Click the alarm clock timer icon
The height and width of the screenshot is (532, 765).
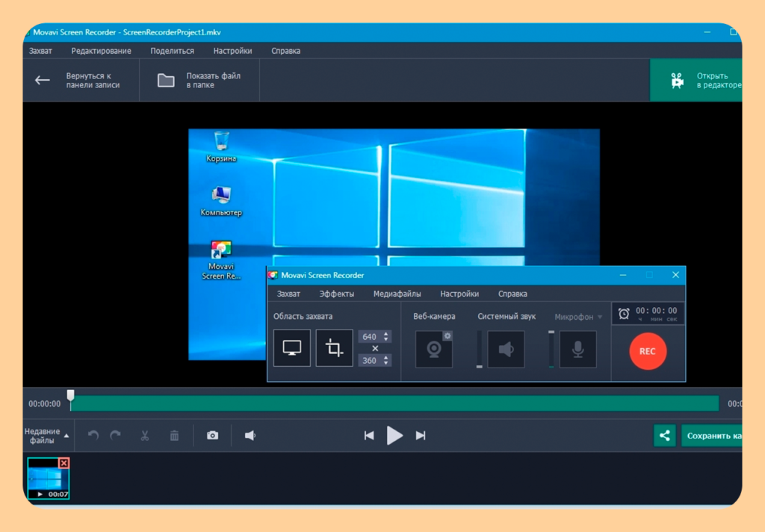point(624,313)
